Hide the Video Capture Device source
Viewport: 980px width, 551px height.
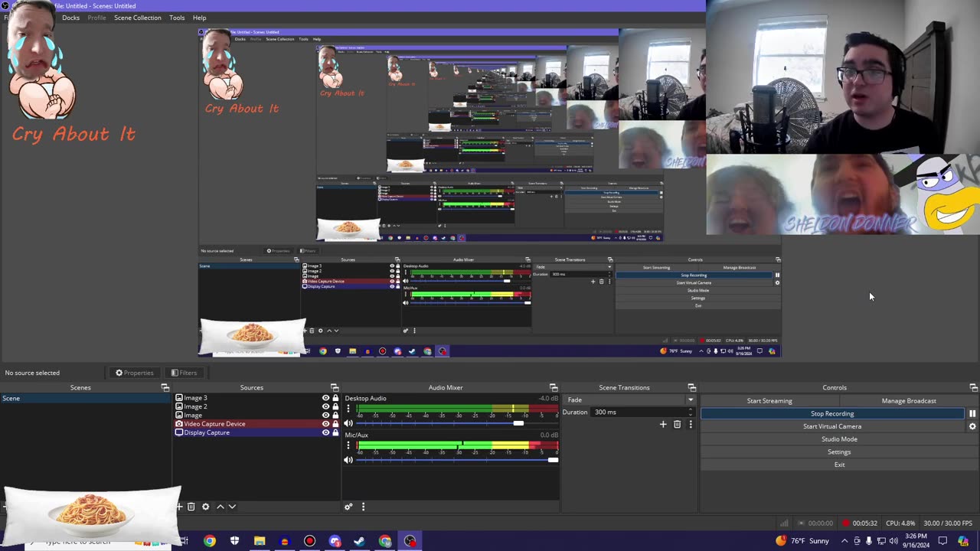pyautogui.click(x=325, y=424)
